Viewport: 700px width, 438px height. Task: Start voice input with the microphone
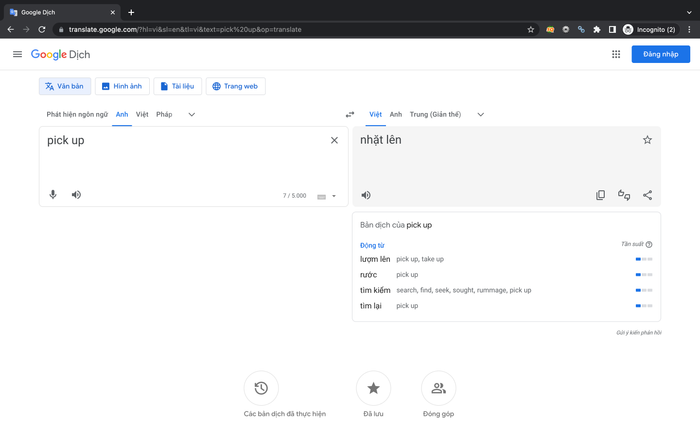[x=53, y=195]
